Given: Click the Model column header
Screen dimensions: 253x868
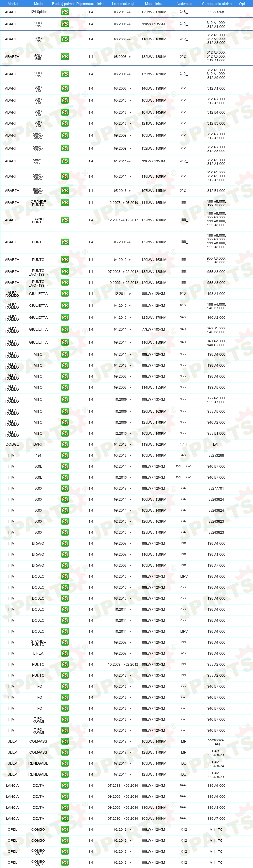Looking at the screenshot, I should [x=38, y=3].
